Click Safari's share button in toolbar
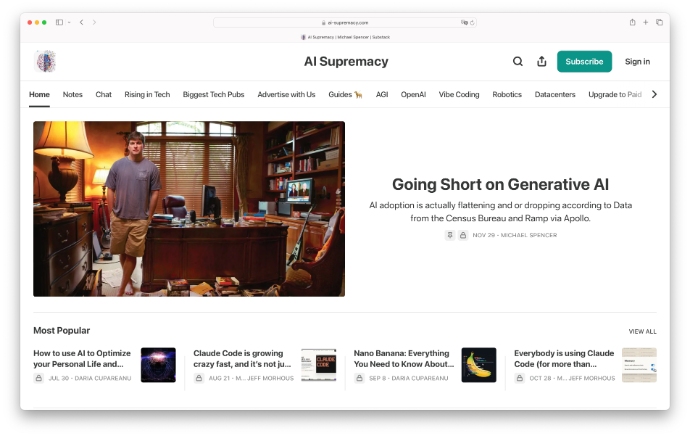The width and height of the screenshot is (690, 435). point(632,22)
